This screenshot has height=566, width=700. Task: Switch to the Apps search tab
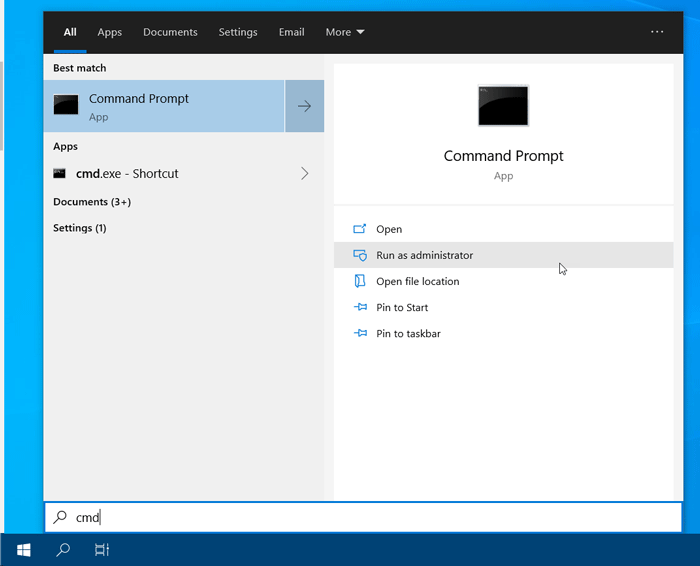109,32
